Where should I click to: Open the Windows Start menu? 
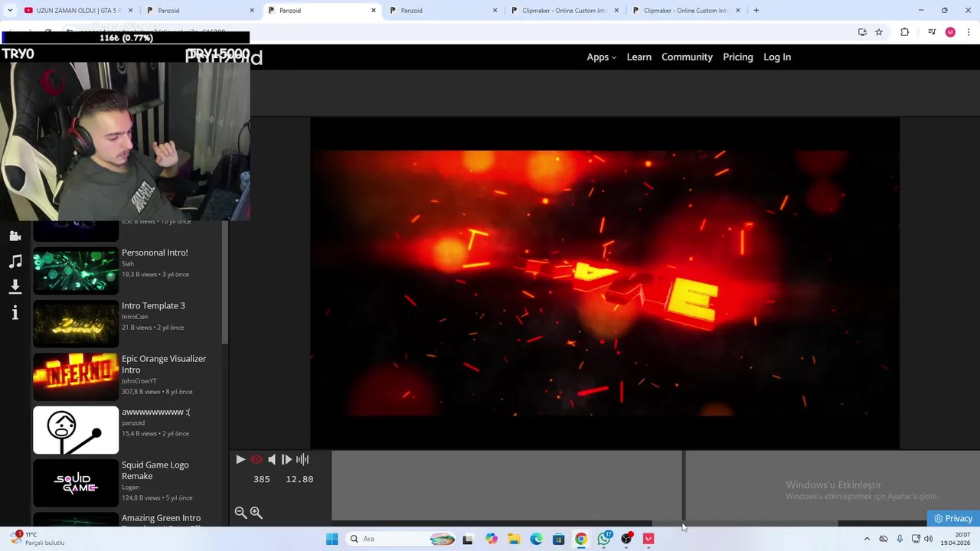332,539
